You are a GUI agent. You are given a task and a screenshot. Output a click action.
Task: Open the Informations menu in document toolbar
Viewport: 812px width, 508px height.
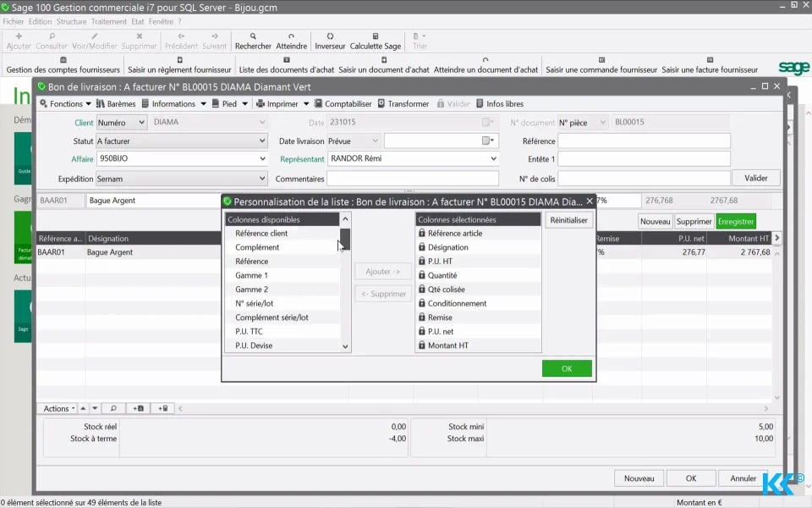click(173, 103)
